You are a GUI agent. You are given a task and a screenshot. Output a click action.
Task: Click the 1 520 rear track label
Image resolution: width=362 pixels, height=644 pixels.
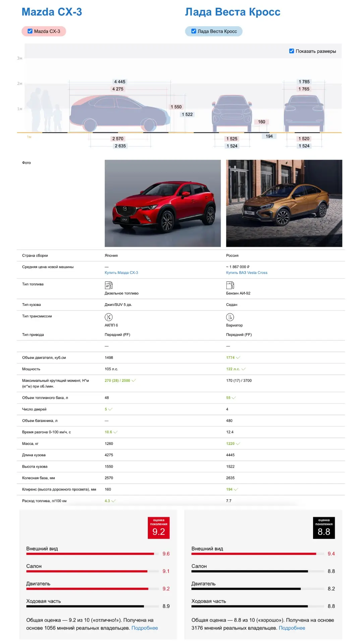coord(304,139)
